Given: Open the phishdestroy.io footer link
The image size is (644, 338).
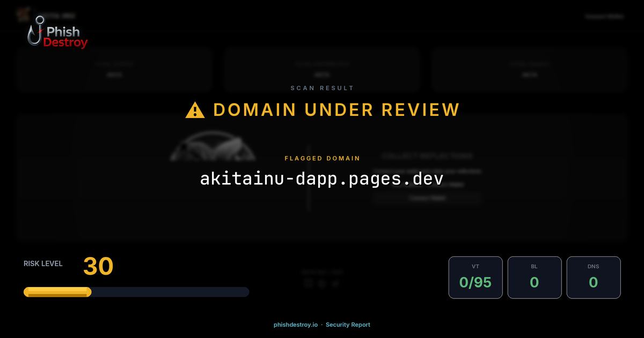Looking at the screenshot, I should (295, 325).
